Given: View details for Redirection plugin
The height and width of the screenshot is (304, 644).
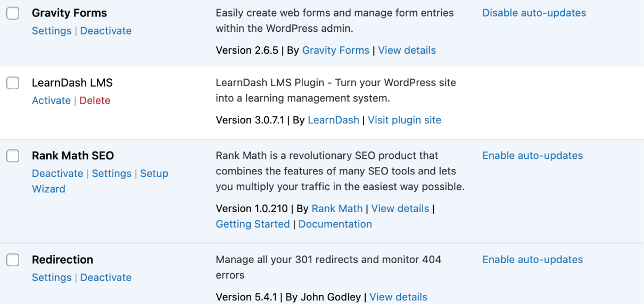Looking at the screenshot, I should click(x=398, y=297).
